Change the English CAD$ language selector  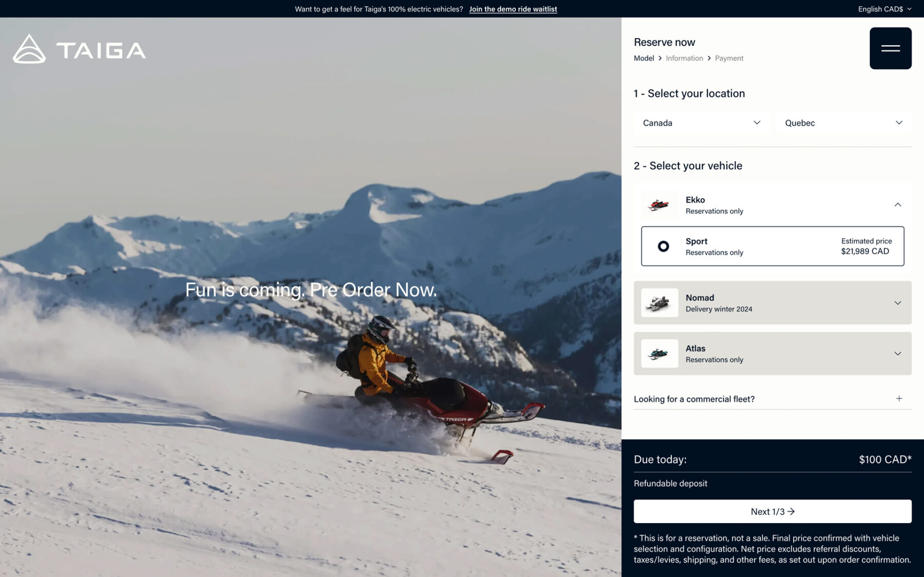tap(884, 9)
